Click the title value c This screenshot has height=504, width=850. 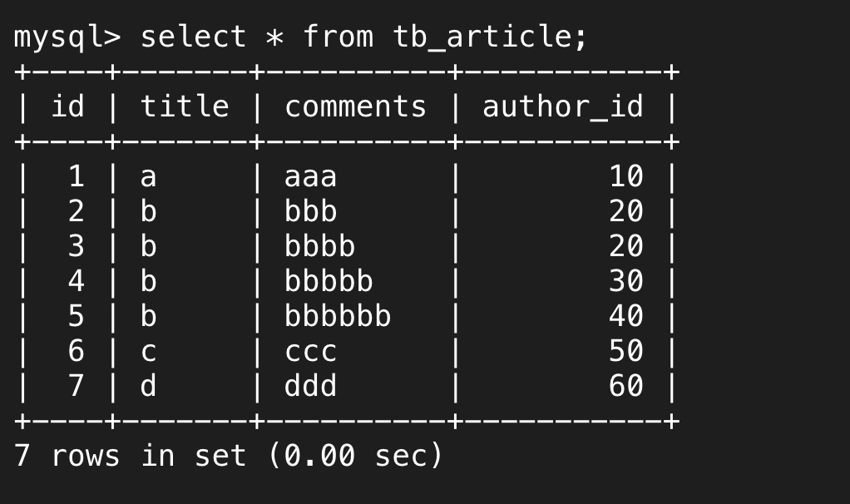(148, 351)
